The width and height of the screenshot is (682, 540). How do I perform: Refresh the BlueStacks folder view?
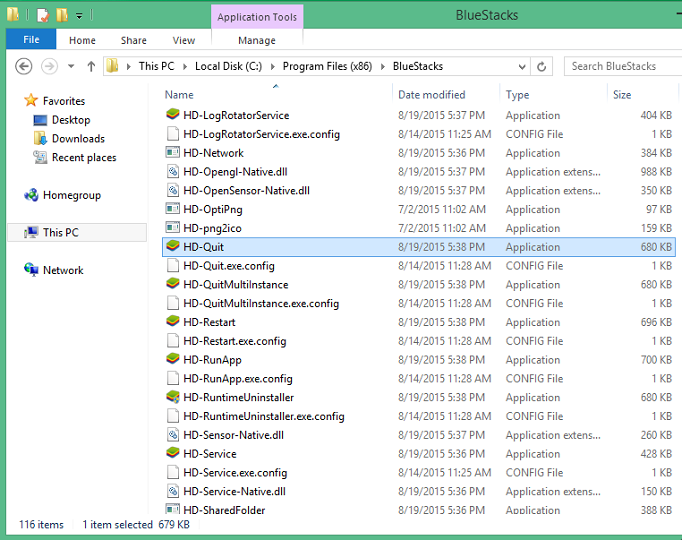pos(542,67)
